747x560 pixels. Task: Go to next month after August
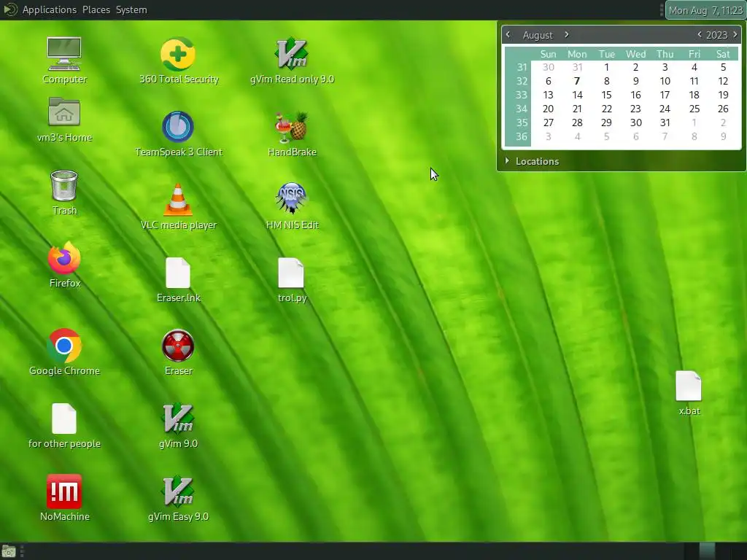[566, 34]
